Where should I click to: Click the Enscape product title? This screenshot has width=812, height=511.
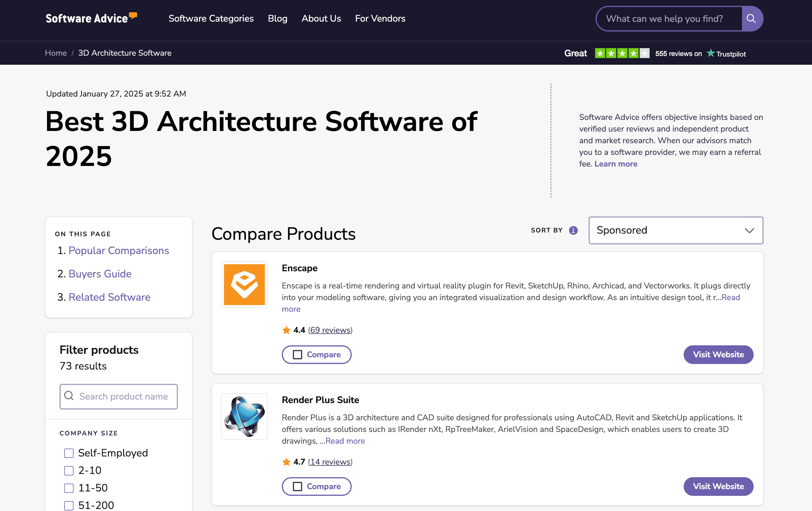click(x=300, y=268)
